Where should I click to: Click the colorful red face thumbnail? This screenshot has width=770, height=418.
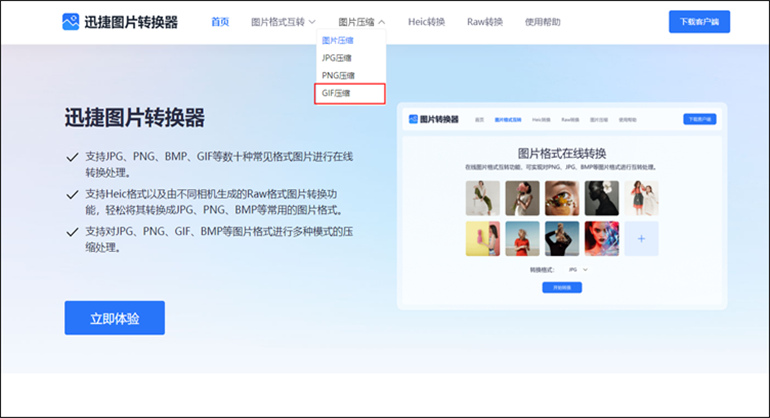[602, 239]
